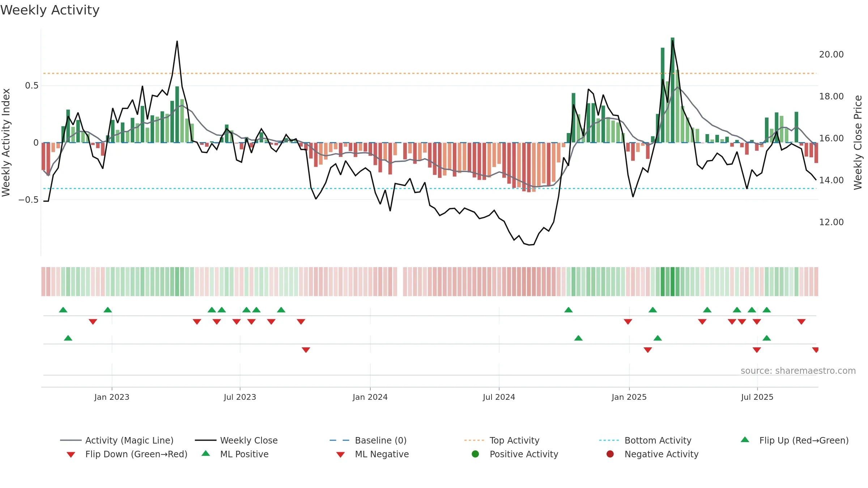Click the leftmost red Flip Down marker
This screenshot has width=868, height=488.
click(x=93, y=322)
